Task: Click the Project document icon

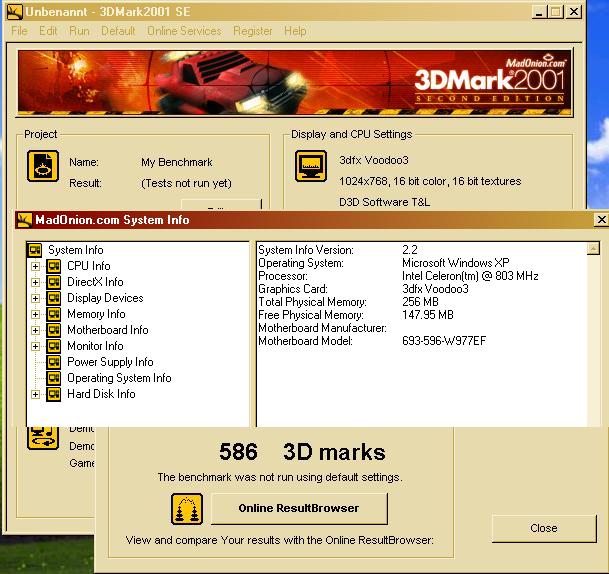Action: pos(43,166)
